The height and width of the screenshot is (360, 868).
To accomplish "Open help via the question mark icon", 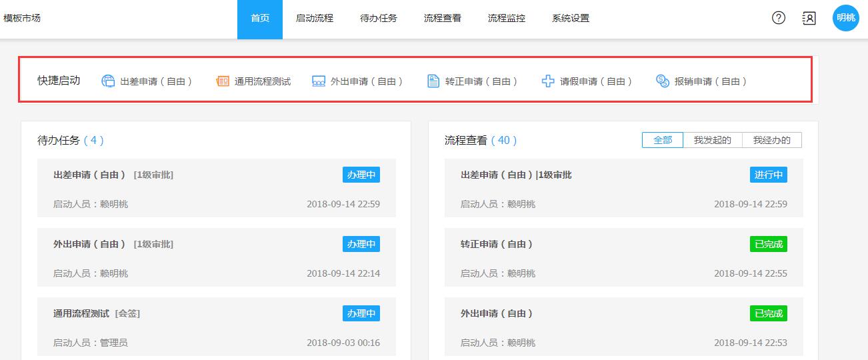I will (x=779, y=18).
